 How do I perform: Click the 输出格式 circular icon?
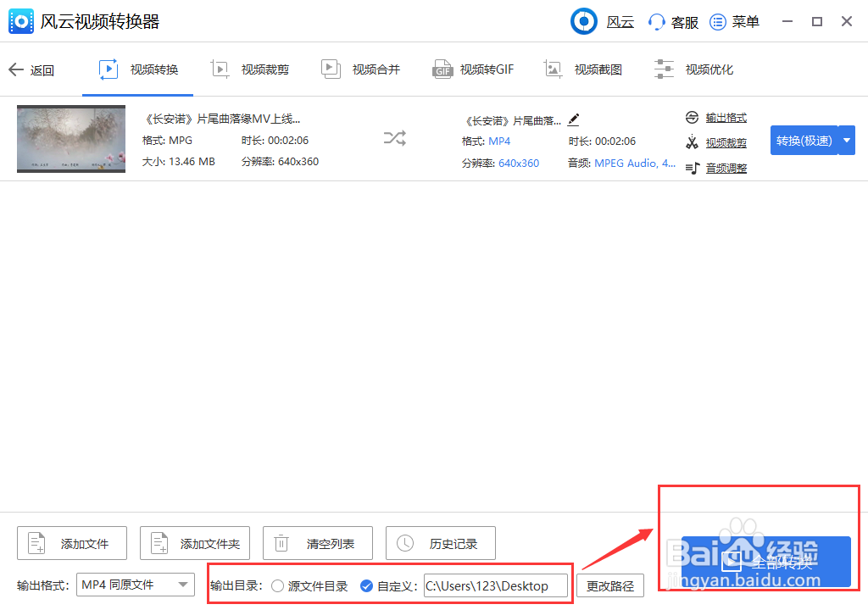pyautogui.click(x=692, y=118)
